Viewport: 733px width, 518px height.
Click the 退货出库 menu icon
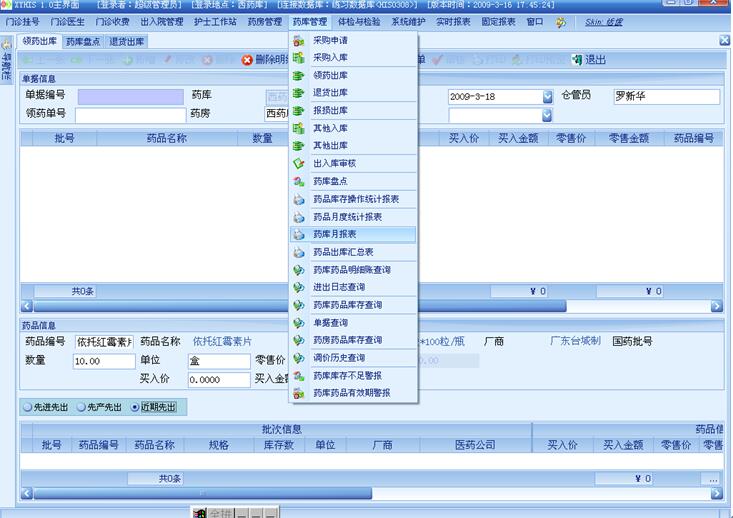pos(299,93)
